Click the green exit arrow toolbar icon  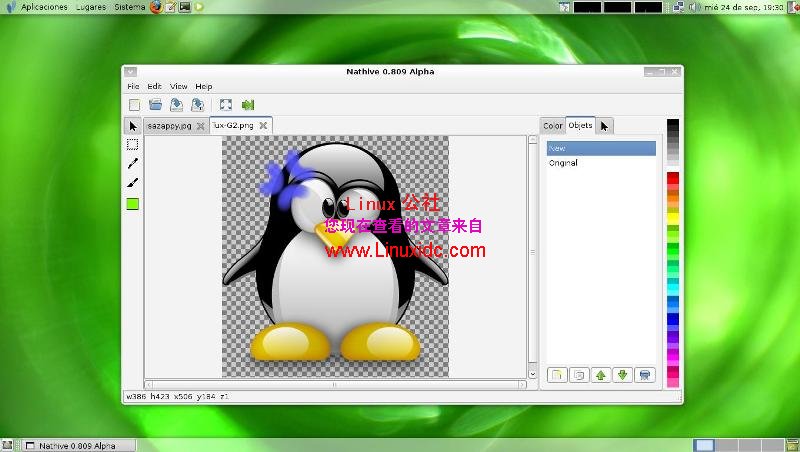tap(247, 105)
